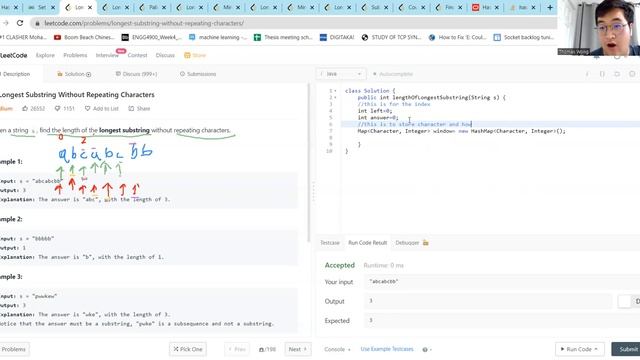
Task: Click the browser address bar URL
Action: tap(144, 23)
